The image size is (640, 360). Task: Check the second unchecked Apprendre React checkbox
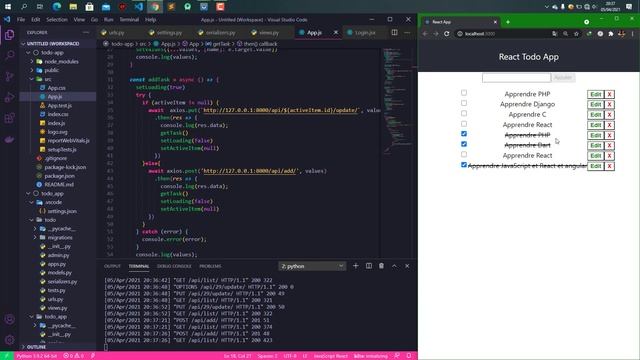pos(464,154)
